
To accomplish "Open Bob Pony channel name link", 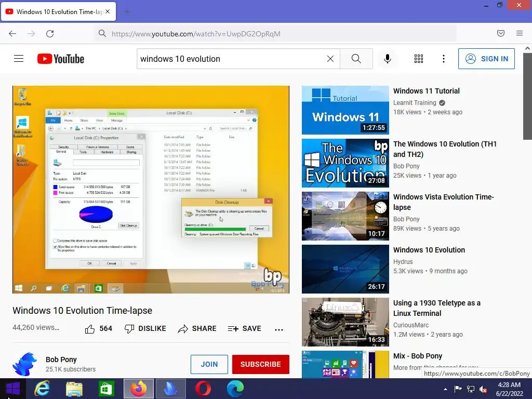I will click(61, 360).
